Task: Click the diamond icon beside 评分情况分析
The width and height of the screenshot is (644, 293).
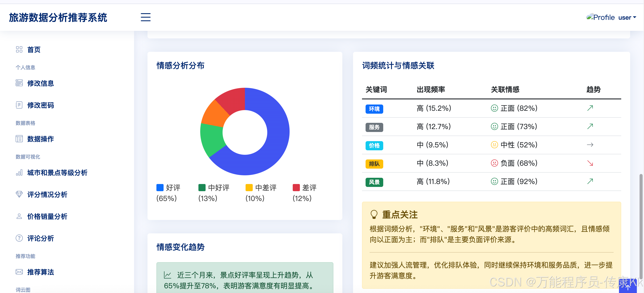Action: click(19, 194)
